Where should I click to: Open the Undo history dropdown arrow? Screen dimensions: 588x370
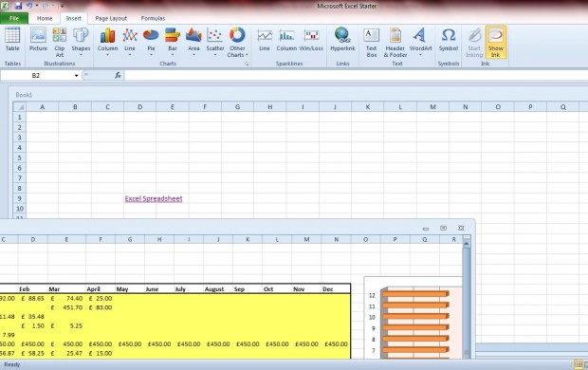(36, 6)
